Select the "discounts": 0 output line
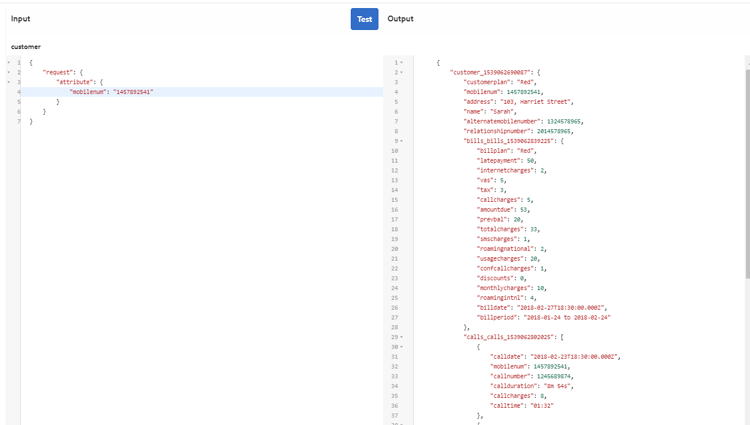750x425 pixels. (x=501, y=278)
